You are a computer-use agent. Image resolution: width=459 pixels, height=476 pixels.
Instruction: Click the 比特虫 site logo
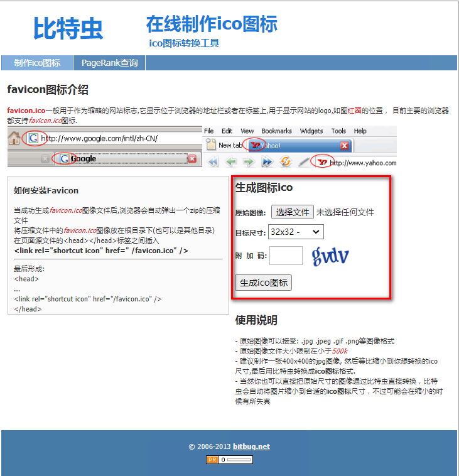click(68, 28)
